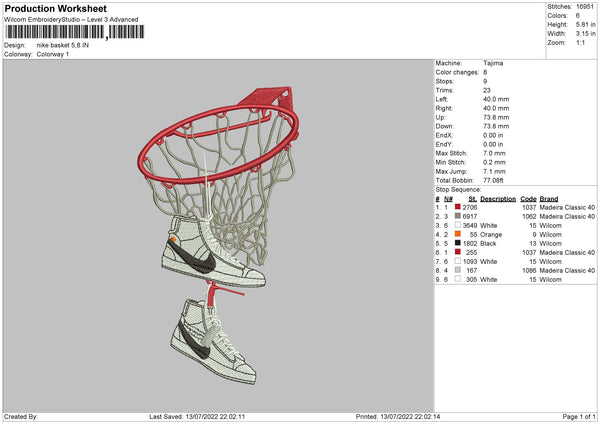The image size is (600, 424).
Task: Click the tan swatch in stop row 2
Action: [458, 216]
